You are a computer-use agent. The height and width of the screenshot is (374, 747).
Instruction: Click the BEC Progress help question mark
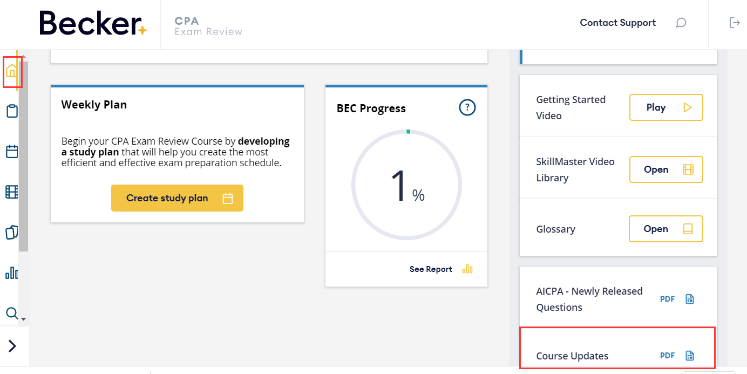tap(467, 108)
